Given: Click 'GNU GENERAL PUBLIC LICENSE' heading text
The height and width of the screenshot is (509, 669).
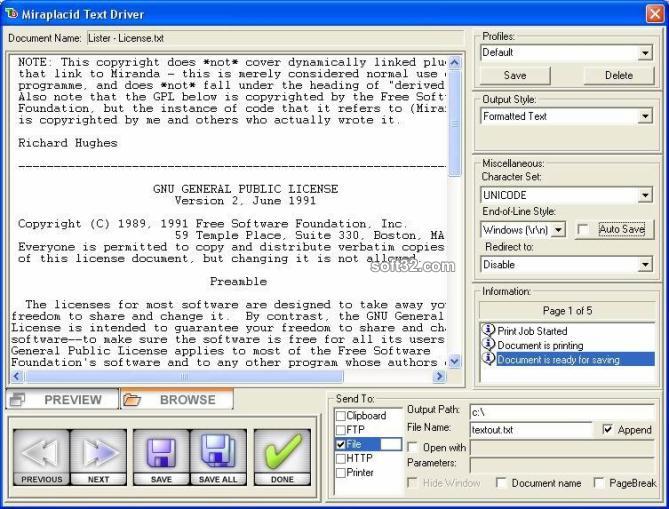Looking at the screenshot, I should click(x=245, y=189).
